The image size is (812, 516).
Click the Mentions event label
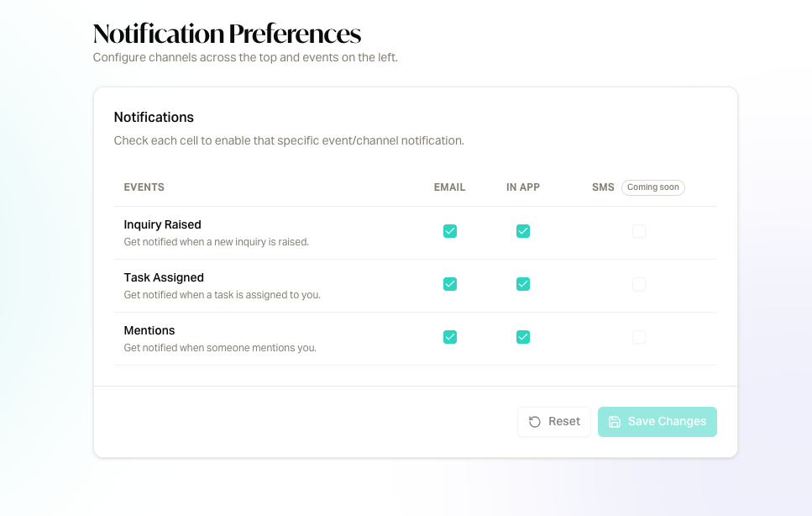(x=149, y=330)
